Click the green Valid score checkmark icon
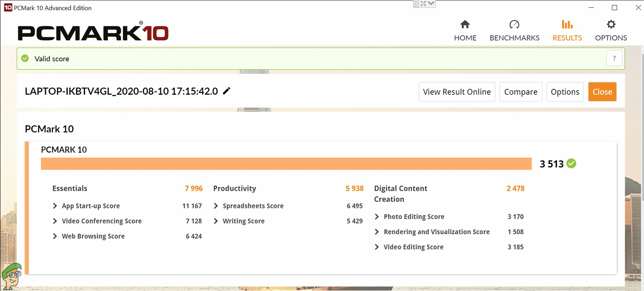Viewport: 644px width, 291px height. [x=25, y=58]
